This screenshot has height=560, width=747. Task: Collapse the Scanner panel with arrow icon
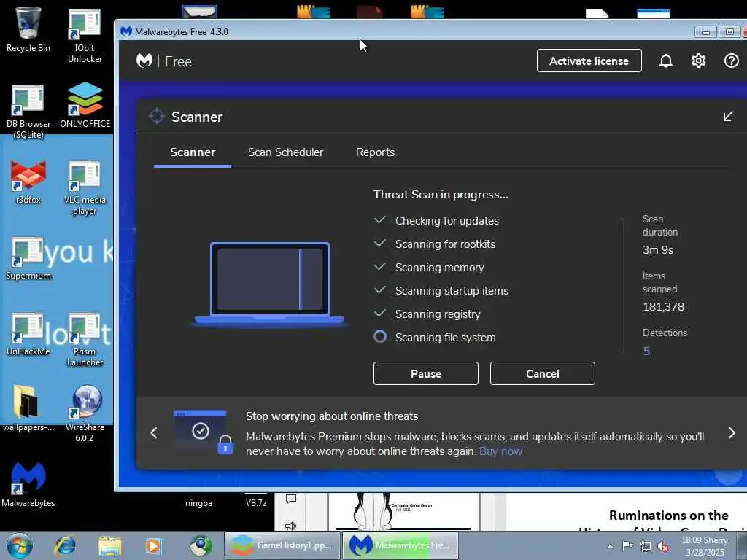tap(727, 117)
